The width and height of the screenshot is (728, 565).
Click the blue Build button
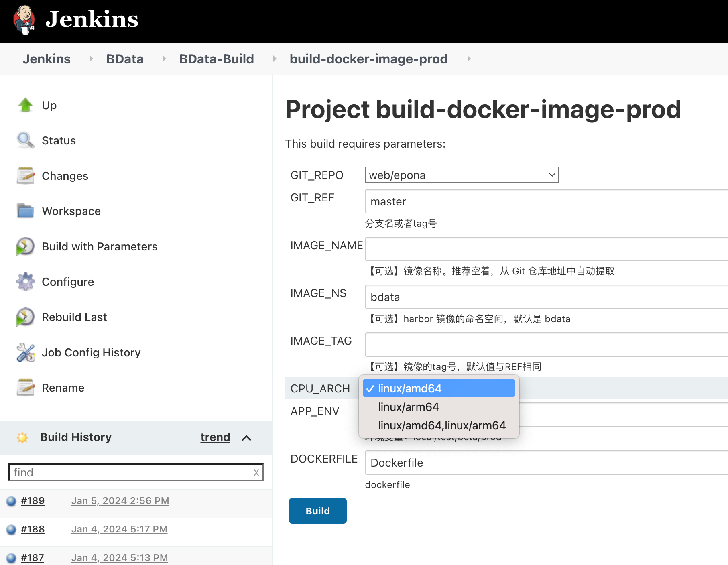[318, 511]
